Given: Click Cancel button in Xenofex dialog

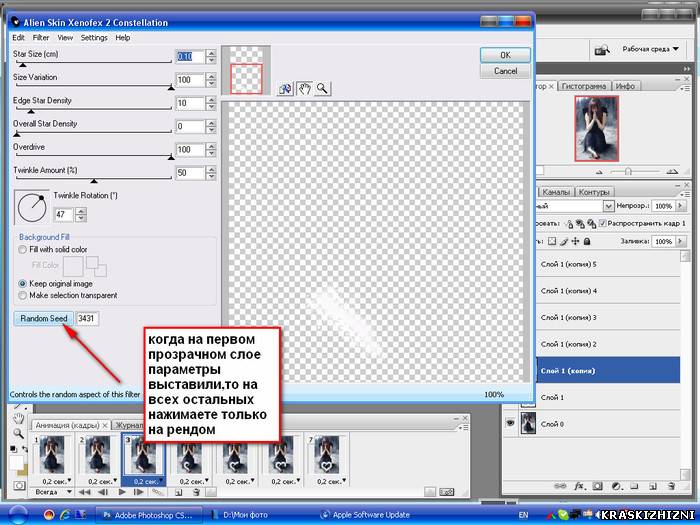Looking at the screenshot, I should [505, 71].
